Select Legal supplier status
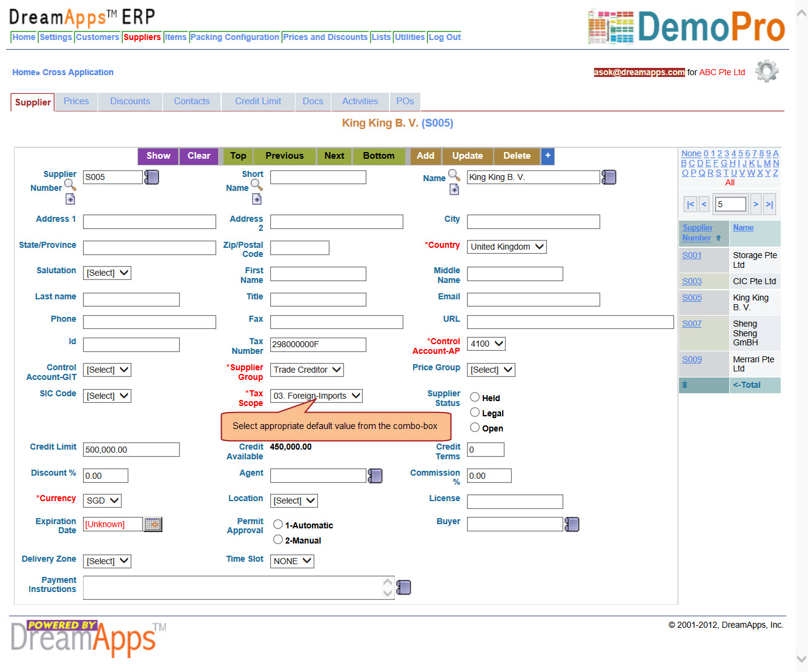This screenshot has height=672, width=808. [475, 413]
